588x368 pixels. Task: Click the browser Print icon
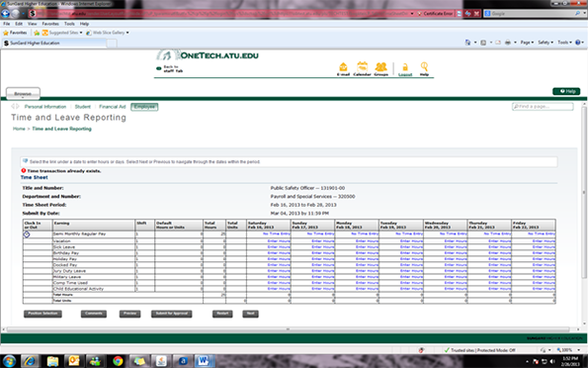point(508,43)
